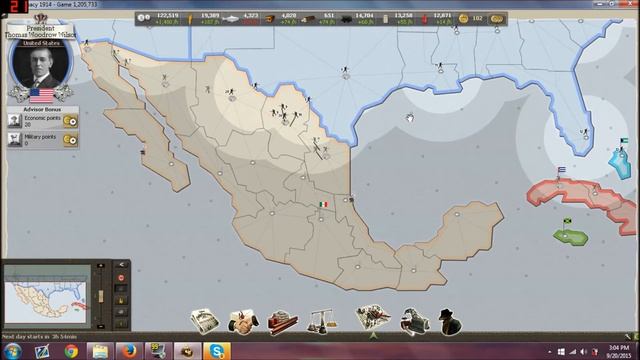The width and height of the screenshot is (640, 360).
Task: Click the zoom in plus button
Action: pyautogui.click(x=101, y=266)
